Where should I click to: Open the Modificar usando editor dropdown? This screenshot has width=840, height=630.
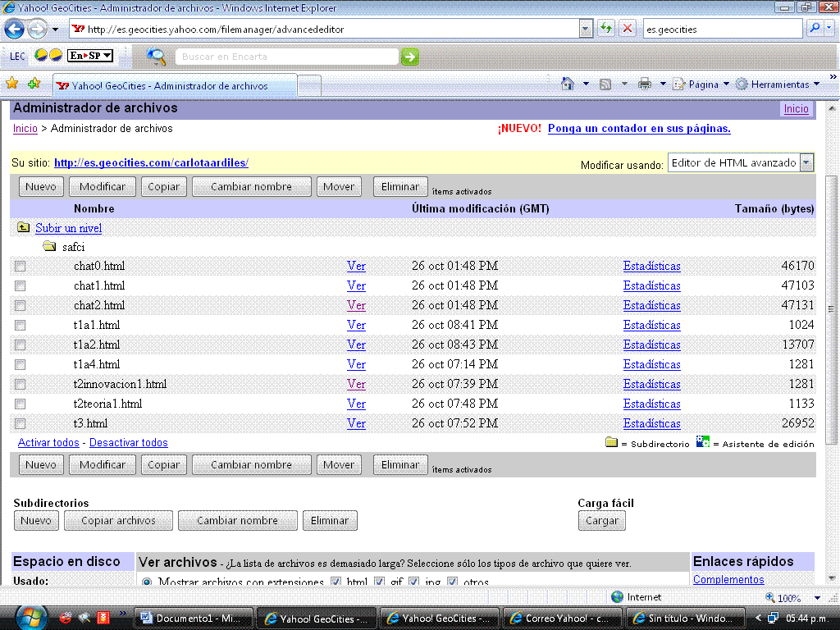[x=741, y=162]
